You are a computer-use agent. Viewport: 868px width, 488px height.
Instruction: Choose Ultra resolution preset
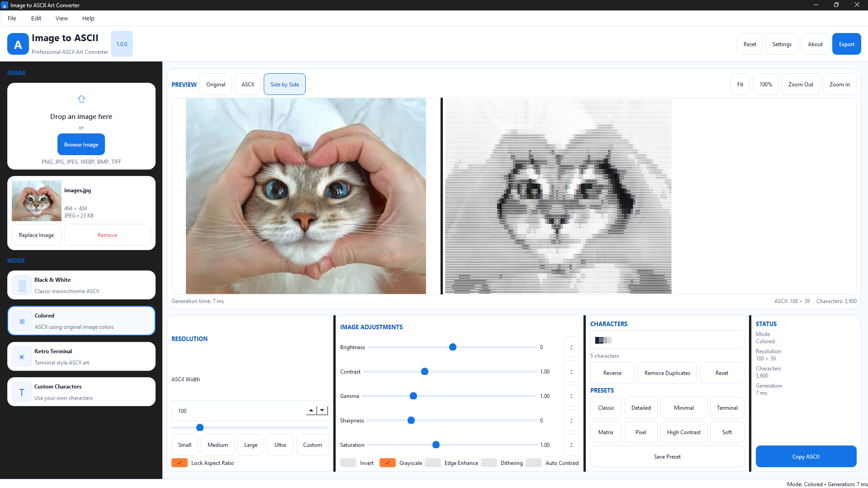point(280,445)
